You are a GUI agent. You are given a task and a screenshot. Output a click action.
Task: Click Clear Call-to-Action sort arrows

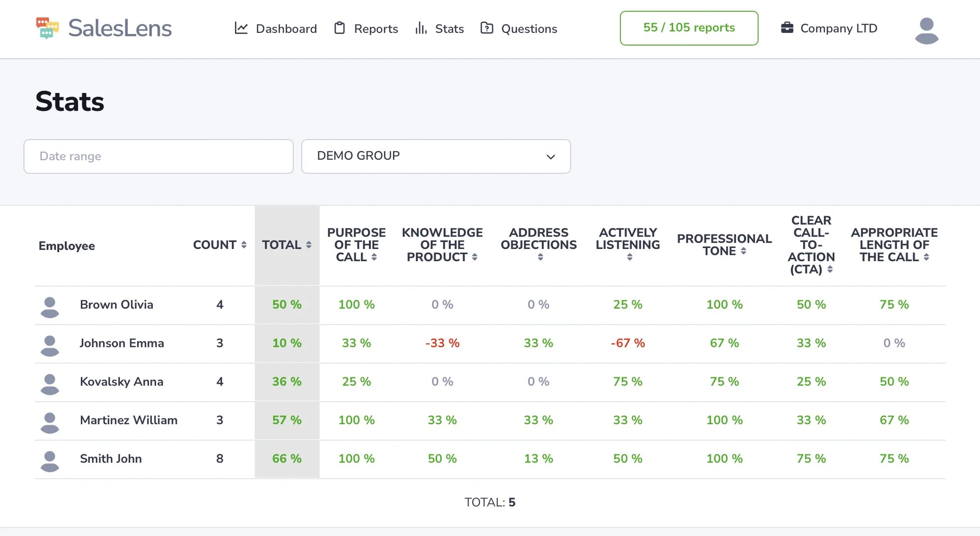[830, 269]
